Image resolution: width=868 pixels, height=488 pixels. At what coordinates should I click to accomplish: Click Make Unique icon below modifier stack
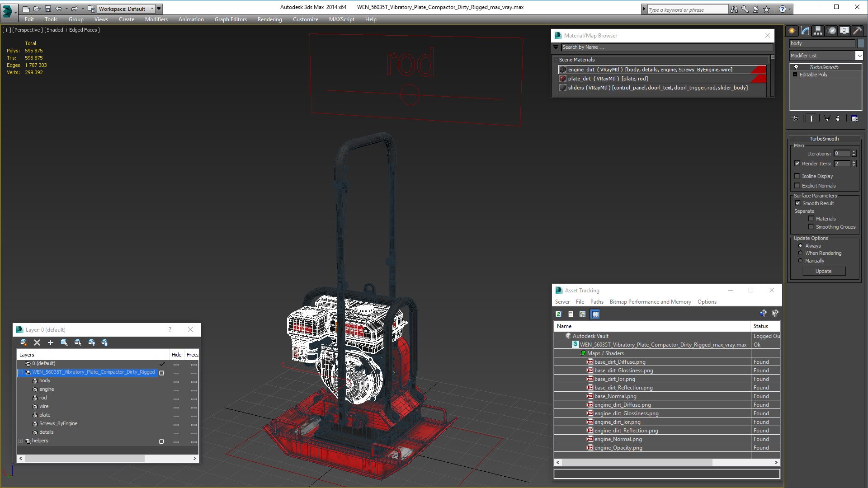tap(827, 118)
